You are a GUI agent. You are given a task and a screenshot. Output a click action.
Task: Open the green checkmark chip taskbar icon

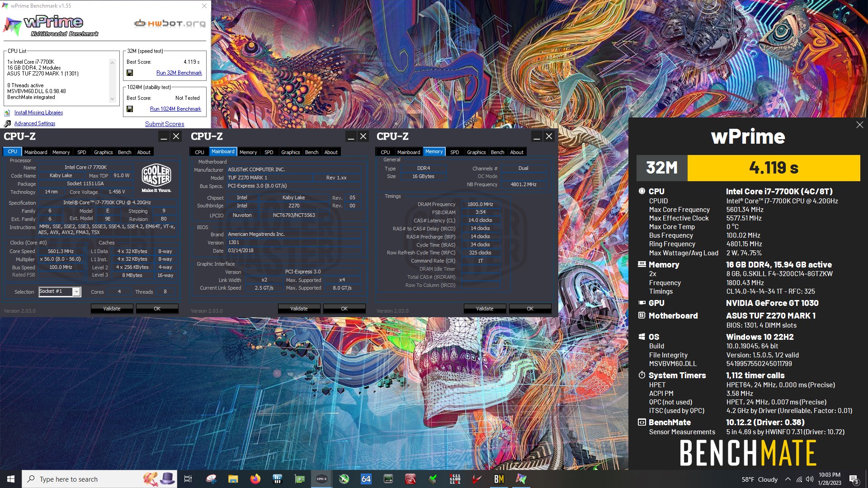pyautogui.click(x=433, y=479)
